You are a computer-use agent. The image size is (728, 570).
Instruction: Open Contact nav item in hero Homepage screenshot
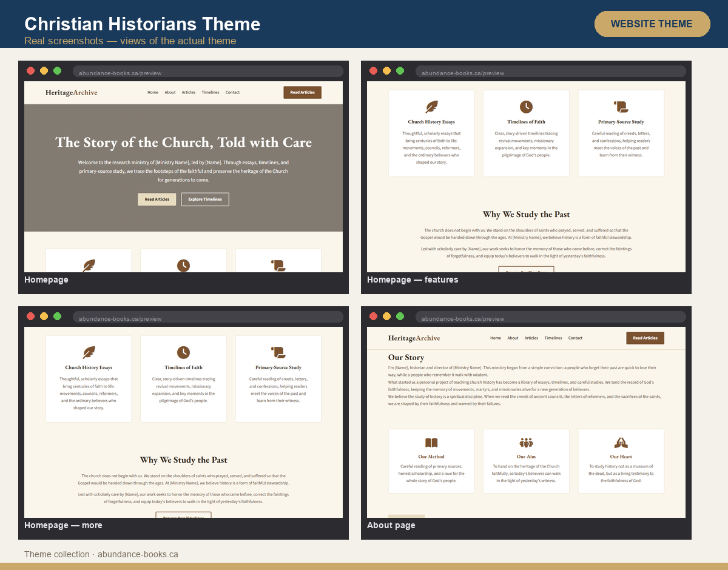coord(232,92)
